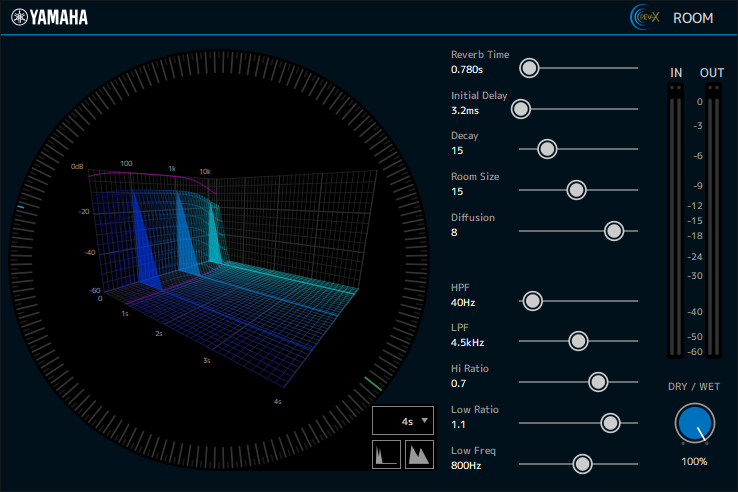
Task: Select the Initial Delay slider handle
Action: (521, 109)
